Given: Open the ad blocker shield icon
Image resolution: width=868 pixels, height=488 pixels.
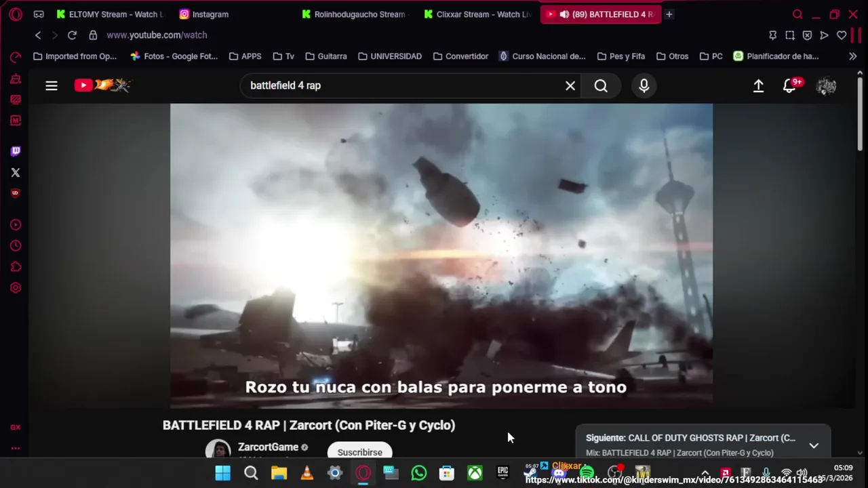Looking at the screenshot, I should coord(807,35).
